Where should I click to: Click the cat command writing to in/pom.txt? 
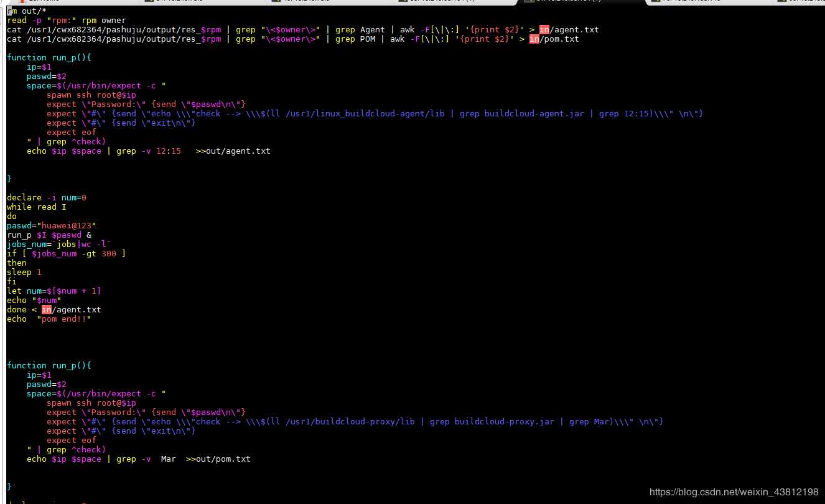click(x=293, y=39)
